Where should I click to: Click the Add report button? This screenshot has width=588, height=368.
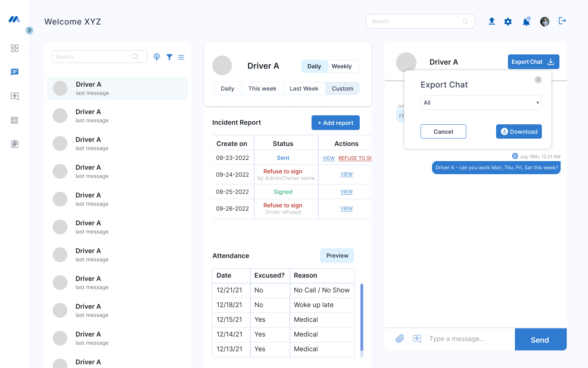coord(335,123)
